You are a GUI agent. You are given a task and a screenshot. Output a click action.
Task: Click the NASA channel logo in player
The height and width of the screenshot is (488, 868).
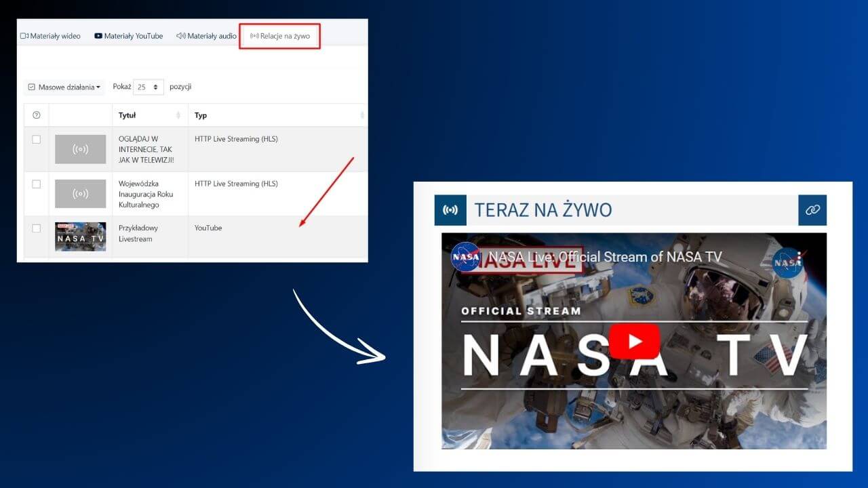point(466,257)
